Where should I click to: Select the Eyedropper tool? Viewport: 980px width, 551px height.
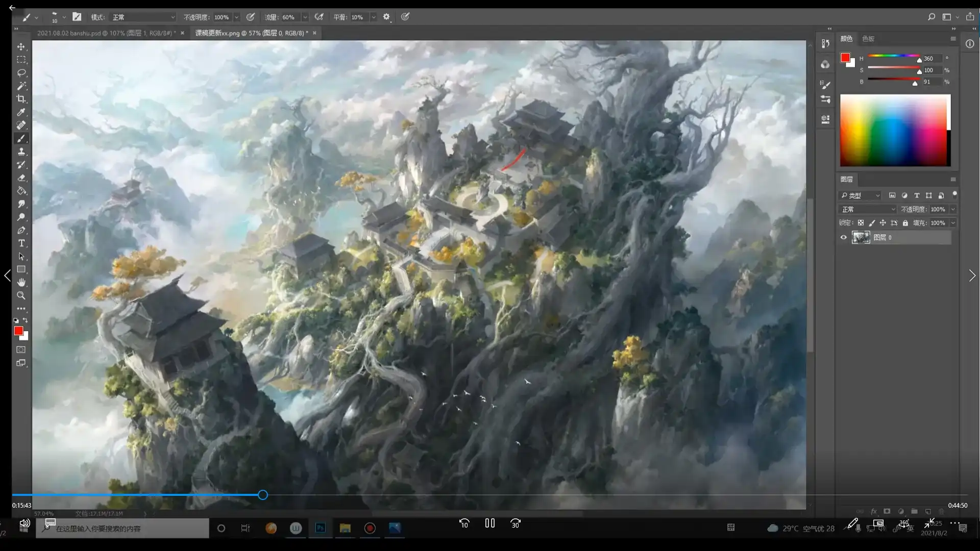pyautogui.click(x=21, y=112)
